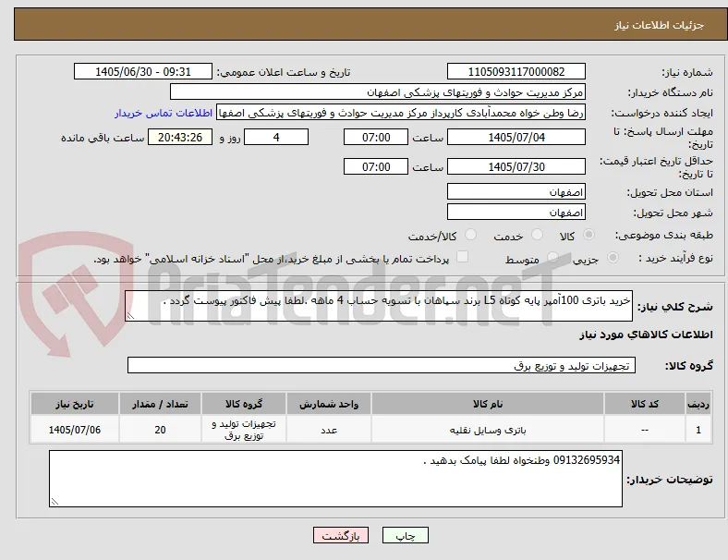
Task: Click the response deadline time 07:00 field
Action: (x=376, y=137)
